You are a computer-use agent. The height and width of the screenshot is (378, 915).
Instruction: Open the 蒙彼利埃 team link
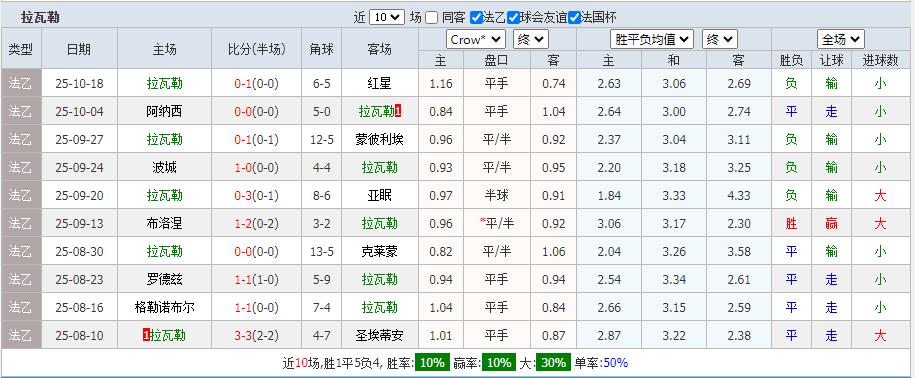pyautogui.click(x=379, y=139)
